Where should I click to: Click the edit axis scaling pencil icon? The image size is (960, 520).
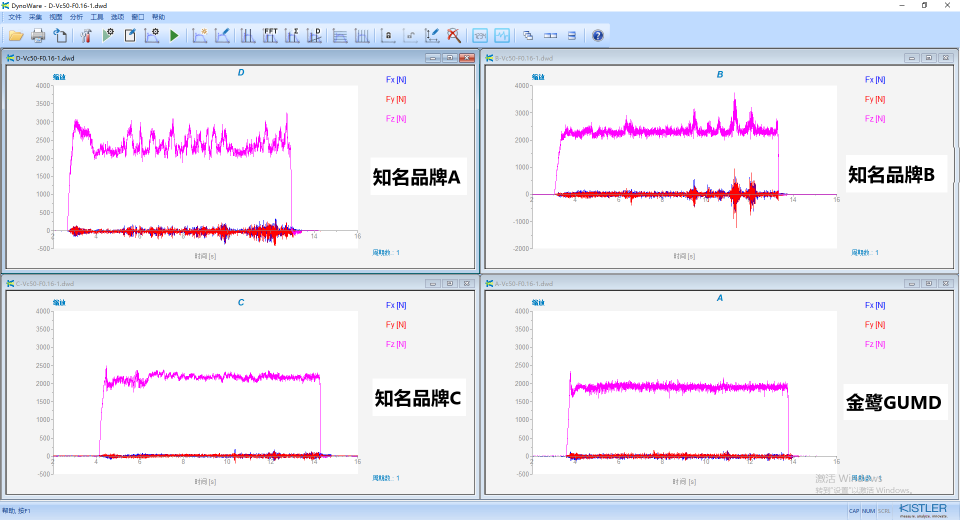point(432,36)
